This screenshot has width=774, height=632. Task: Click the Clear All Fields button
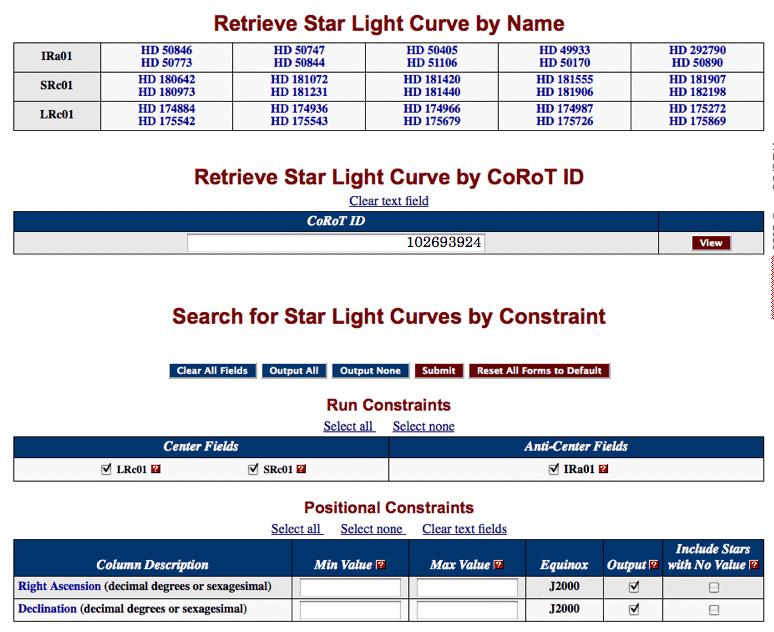coord(212,371)
